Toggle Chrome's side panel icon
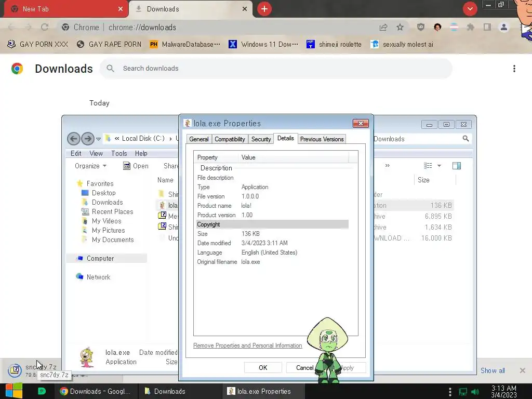532x399 pixels. coord(487,27)
